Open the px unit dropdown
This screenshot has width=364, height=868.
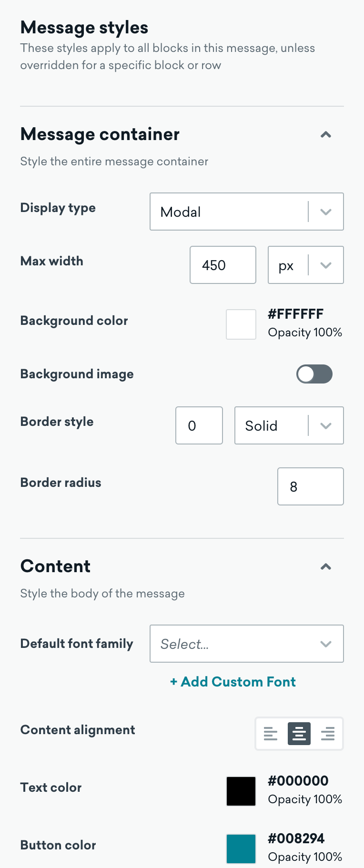306,265
